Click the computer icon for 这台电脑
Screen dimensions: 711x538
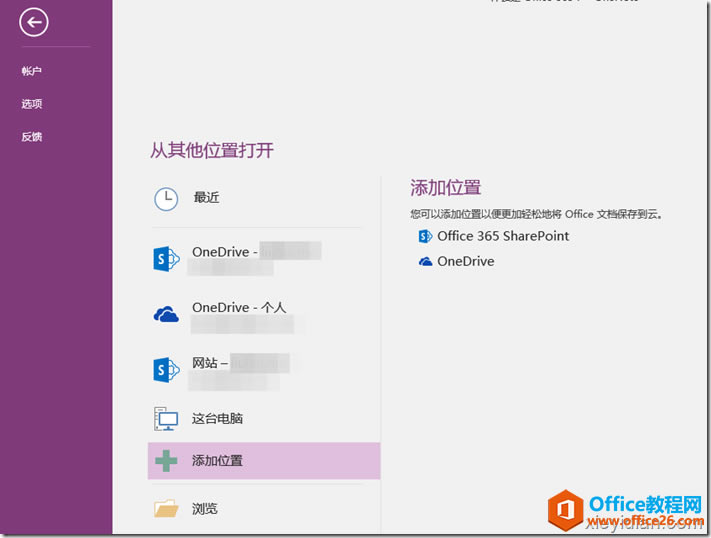click(166, 419)
